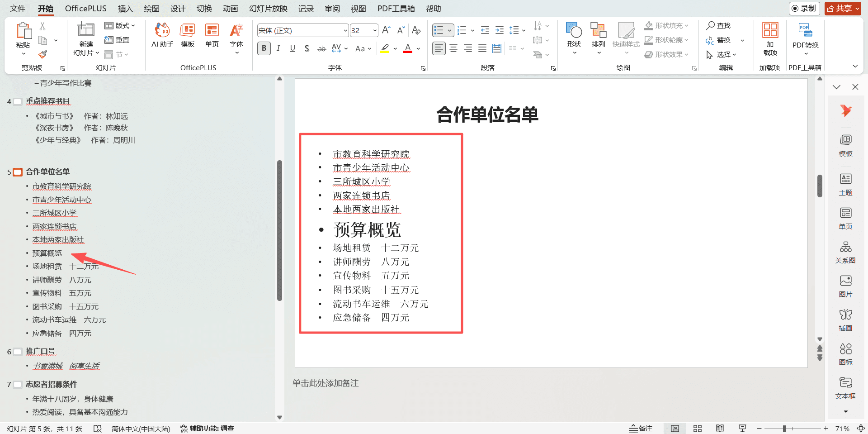Viewport: 868px width, 434px height.
Task: Open 图片 pictures in the right sidebar
Action: [845, 286]
